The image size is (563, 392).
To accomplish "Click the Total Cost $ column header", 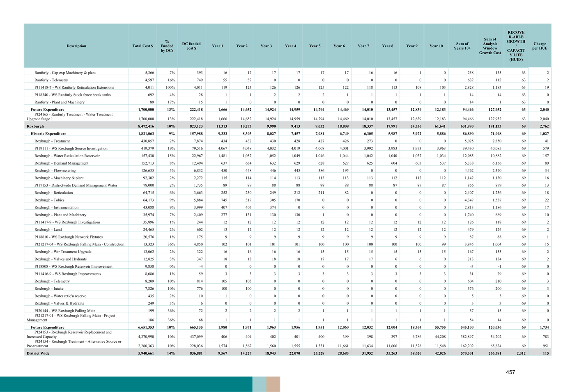I will click(x=142, y=46).
